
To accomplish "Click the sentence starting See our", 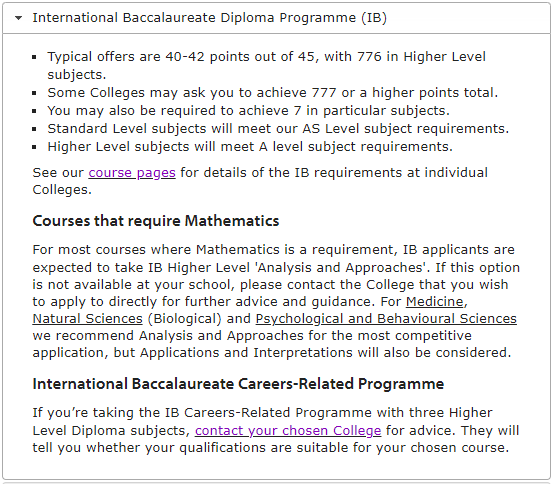I will pos(260,181).
